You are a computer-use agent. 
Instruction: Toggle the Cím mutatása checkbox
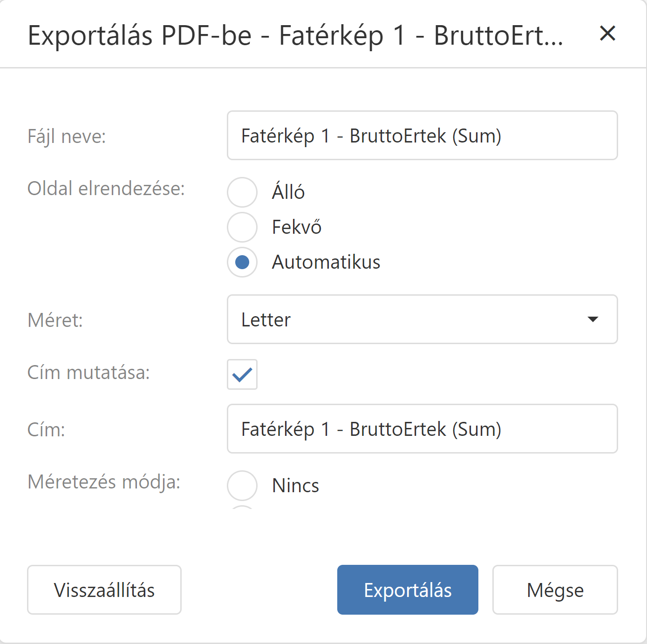tap(242, 374)
